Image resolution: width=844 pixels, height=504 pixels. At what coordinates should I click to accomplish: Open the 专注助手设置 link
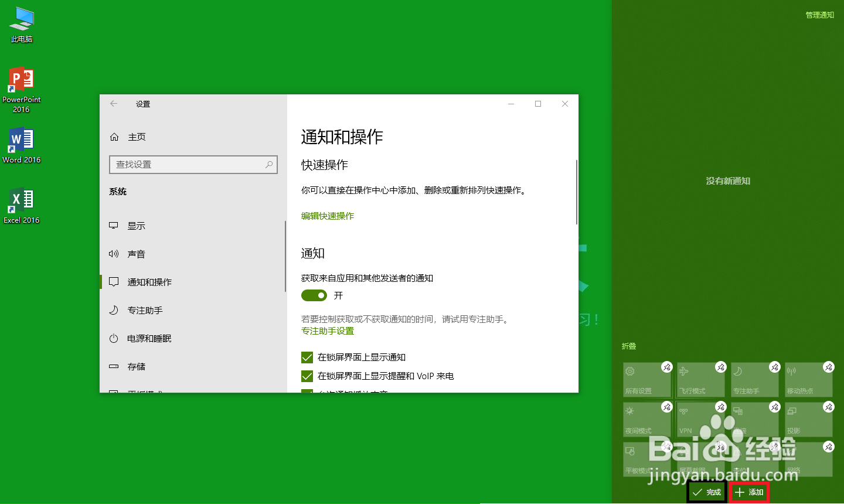coord(328,331)
